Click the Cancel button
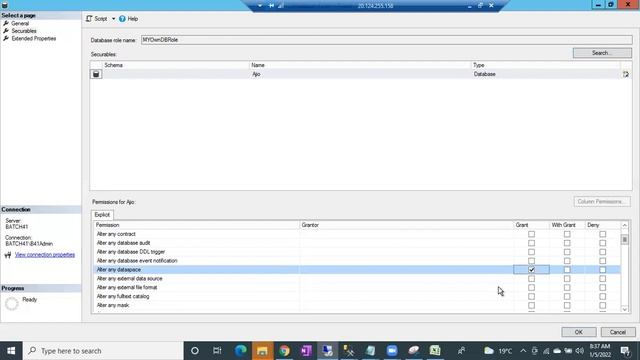This screenshot has height=360, width=640. pos(618,332)
